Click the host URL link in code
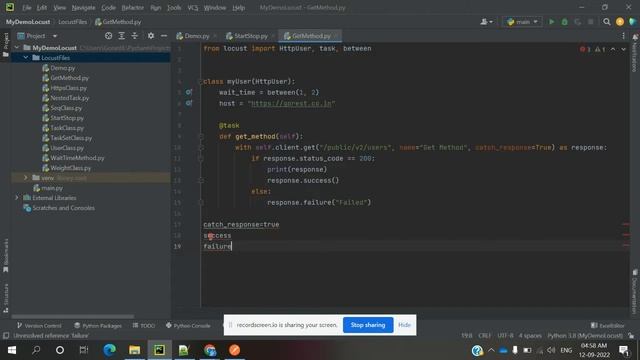Viewport: 640px width, 360px height. click(x=291, y=103)
